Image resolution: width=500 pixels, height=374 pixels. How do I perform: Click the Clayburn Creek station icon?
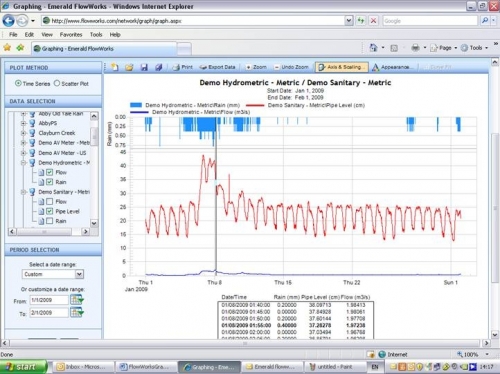[x=32, y=133]
